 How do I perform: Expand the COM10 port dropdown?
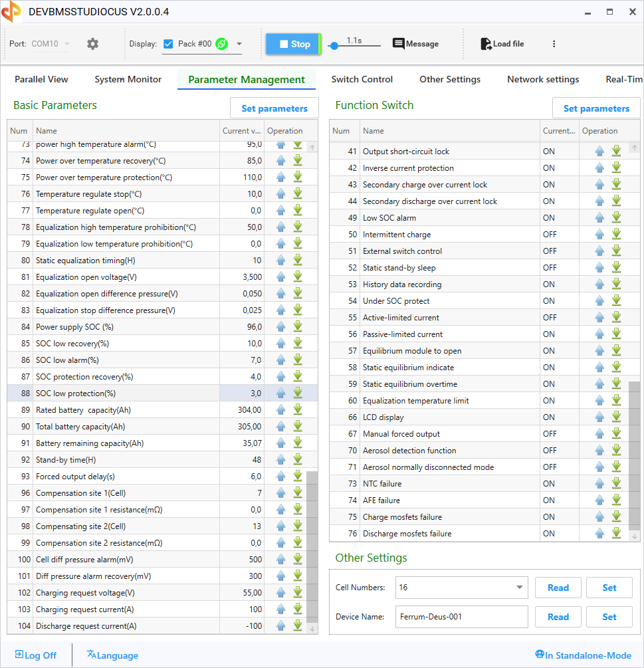click(66, 45)
